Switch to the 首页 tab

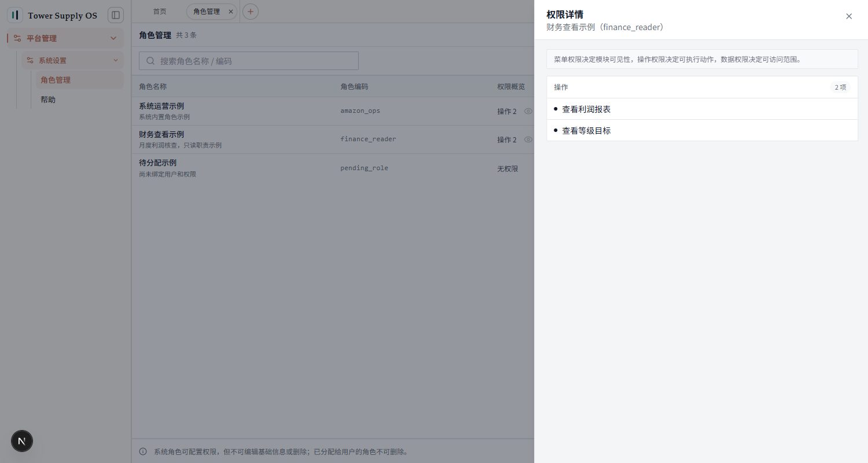[x=160, y=12]
